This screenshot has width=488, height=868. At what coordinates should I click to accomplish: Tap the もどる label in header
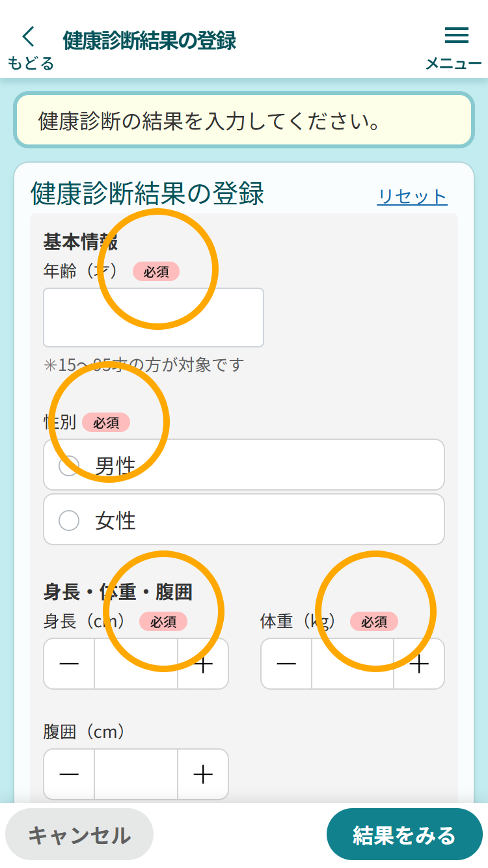pos(31,63)
